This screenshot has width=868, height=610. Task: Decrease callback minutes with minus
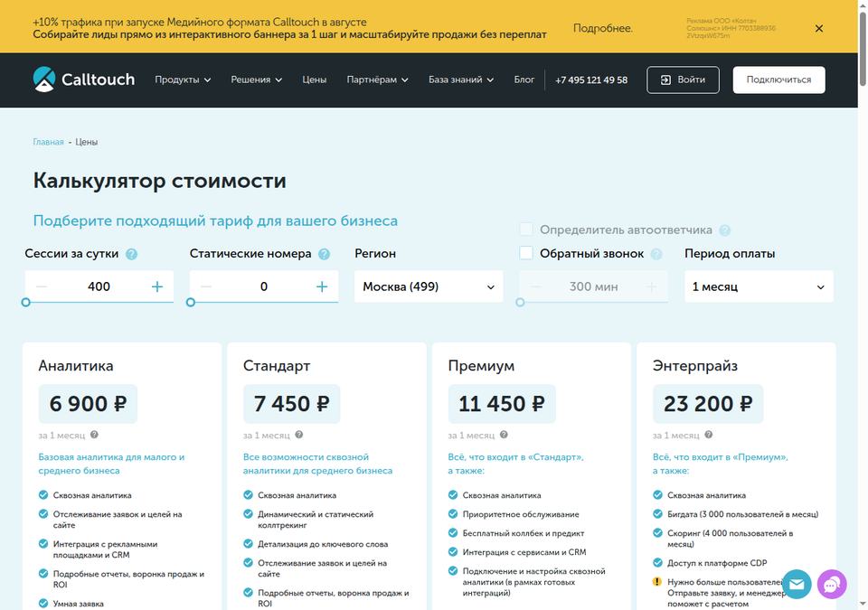click(x=536, y=286)
